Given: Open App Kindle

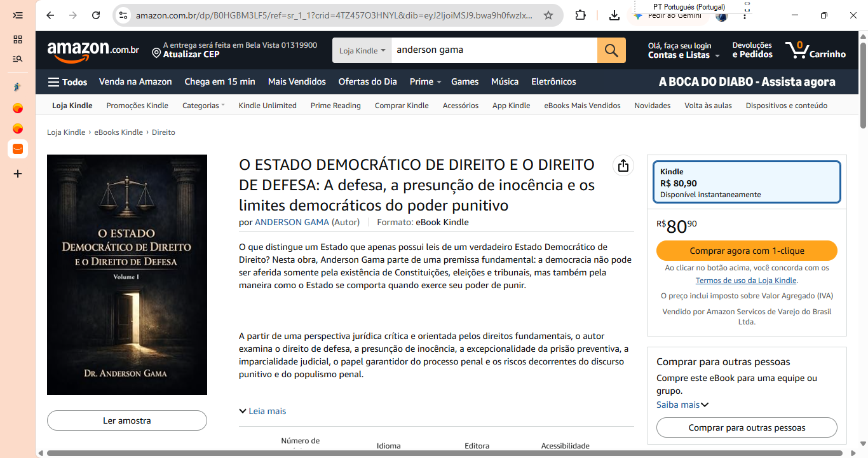Looking at the screenshot, I should (511, 106).
